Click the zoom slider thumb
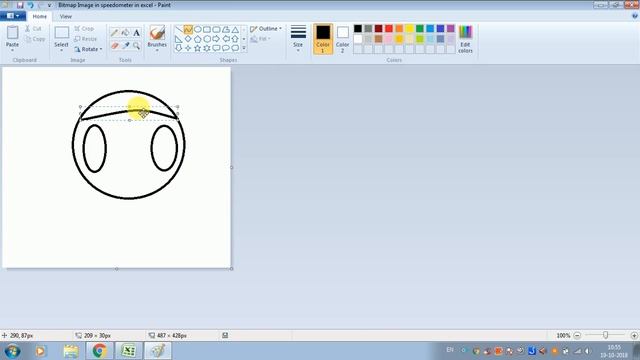Screen dimensions: 640x360 605,335
